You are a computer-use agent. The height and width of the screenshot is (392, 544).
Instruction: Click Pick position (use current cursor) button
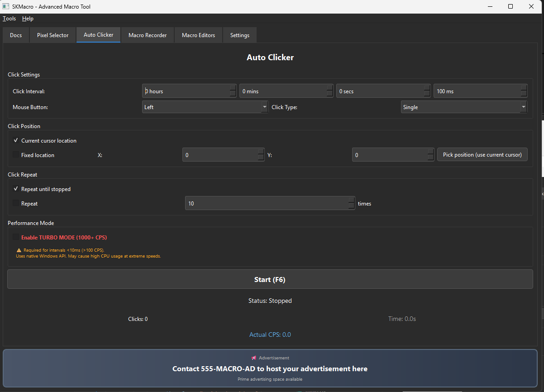tap(482, 155)
